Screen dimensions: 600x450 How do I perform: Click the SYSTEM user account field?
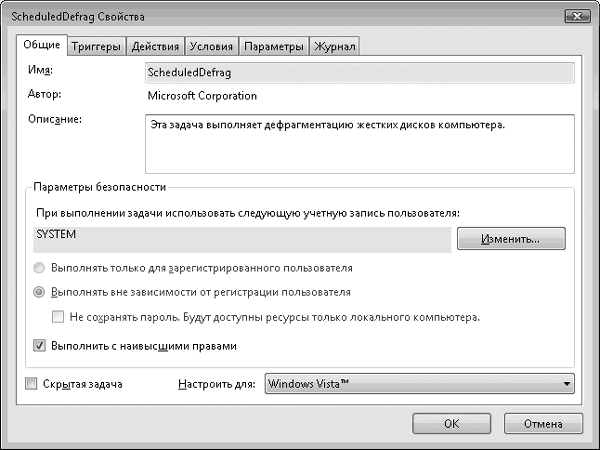click(240, 239)
